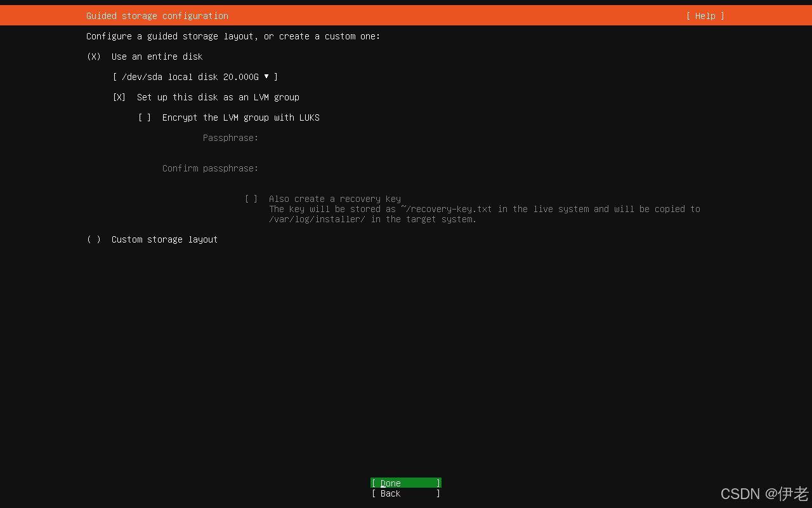Toggle the LVM group setup checkbox
Image resolution: width=812 pixels, height=508 pixels.
[119, 97]
